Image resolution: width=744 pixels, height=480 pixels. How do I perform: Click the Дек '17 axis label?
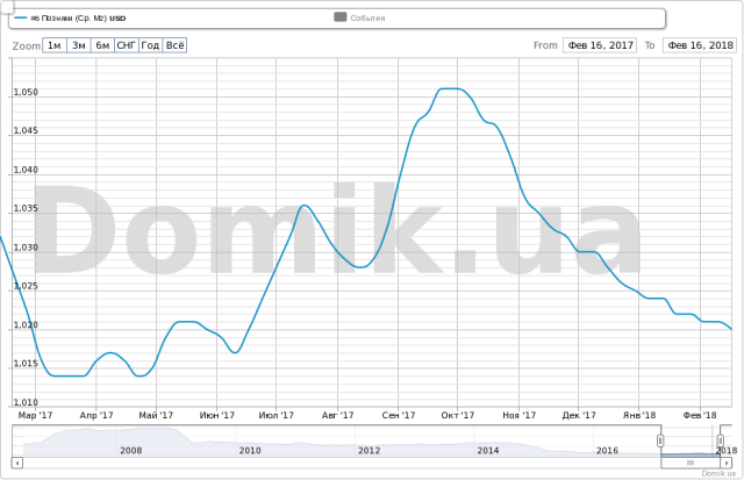tap(579, 415)
